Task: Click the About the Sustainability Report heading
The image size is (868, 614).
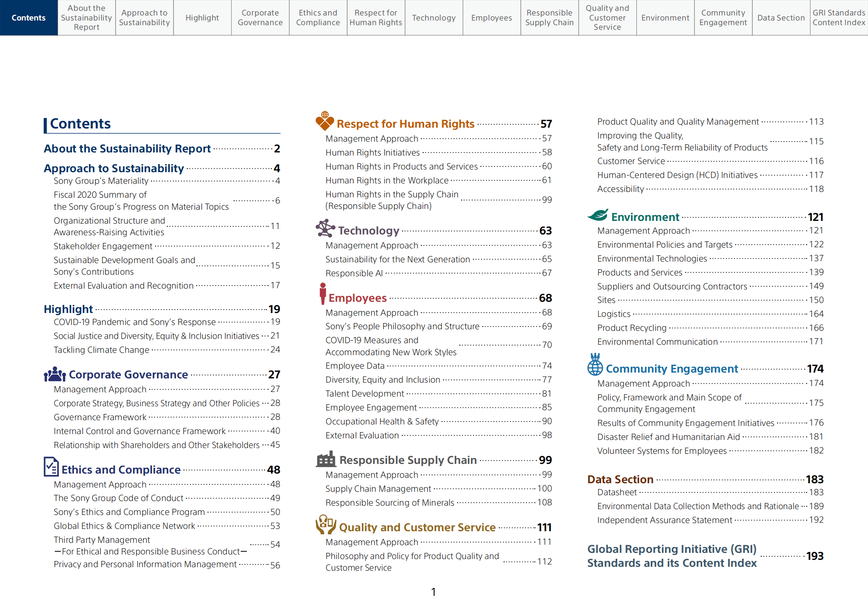Action: pyautogui.click(x=127, y=149)
